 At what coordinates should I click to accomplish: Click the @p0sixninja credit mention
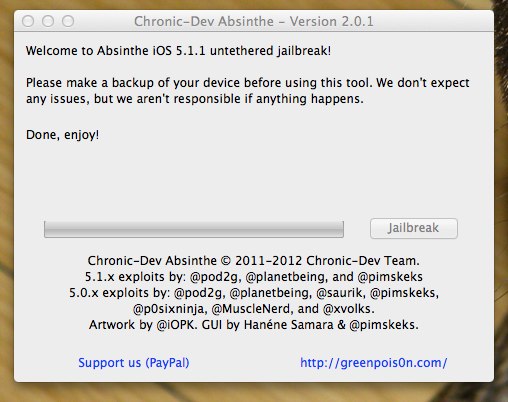(169, 309)
